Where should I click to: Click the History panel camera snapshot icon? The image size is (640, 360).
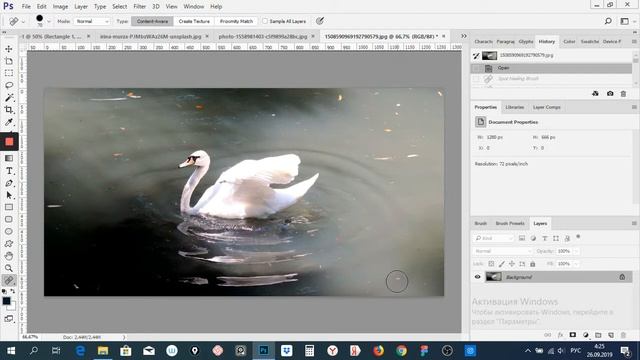(x=610, y=93)
